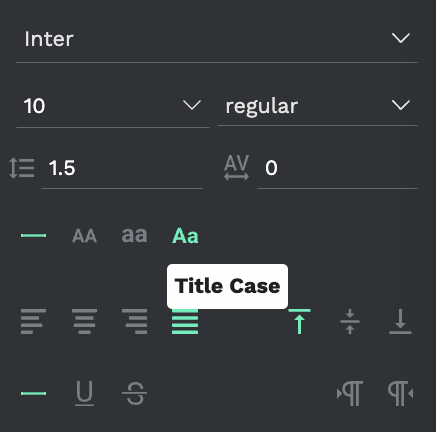Set left-to-right text direction
The width and height of the screenshot is (436, 432).
350,394
